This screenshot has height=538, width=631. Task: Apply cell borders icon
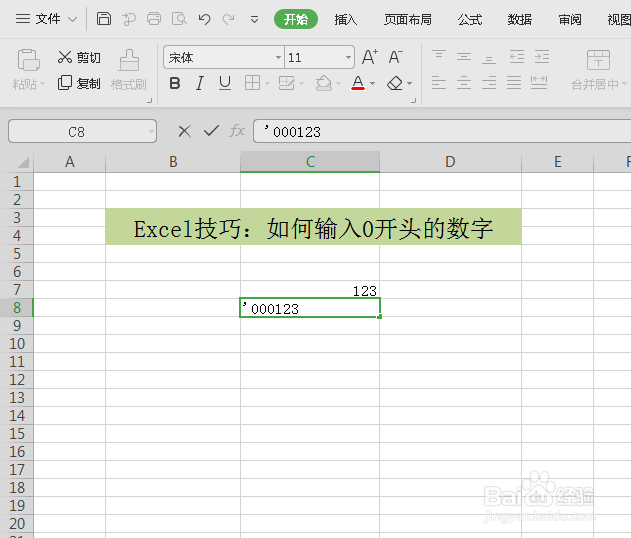point(252,83)
